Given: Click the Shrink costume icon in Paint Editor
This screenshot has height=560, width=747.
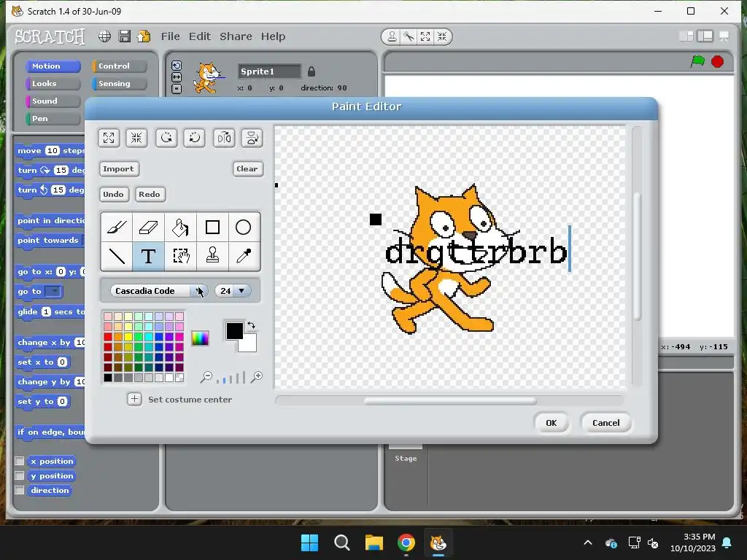Looking at the screenshot, I should 136,138.
